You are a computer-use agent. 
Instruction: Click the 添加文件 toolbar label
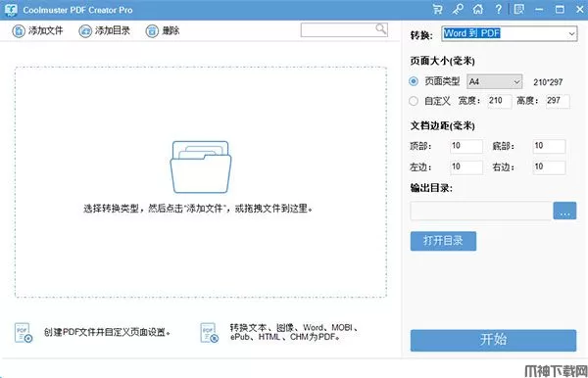pyautogui.click(x=46, y=30)
